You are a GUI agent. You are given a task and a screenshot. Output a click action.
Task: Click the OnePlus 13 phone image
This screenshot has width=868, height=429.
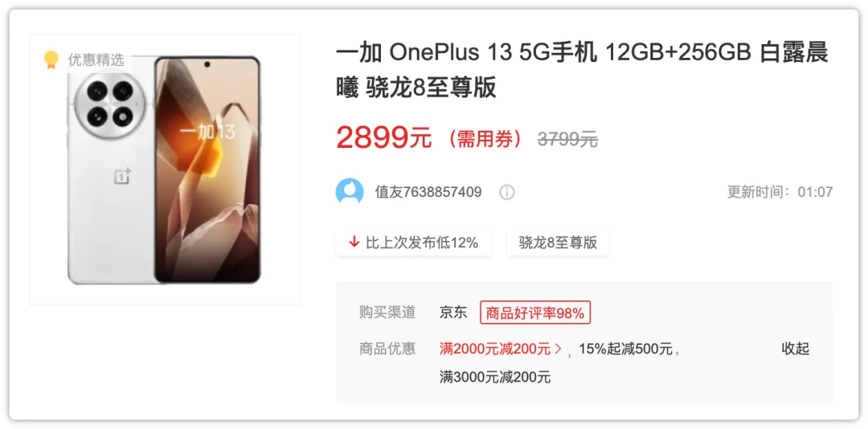(164, 170)
